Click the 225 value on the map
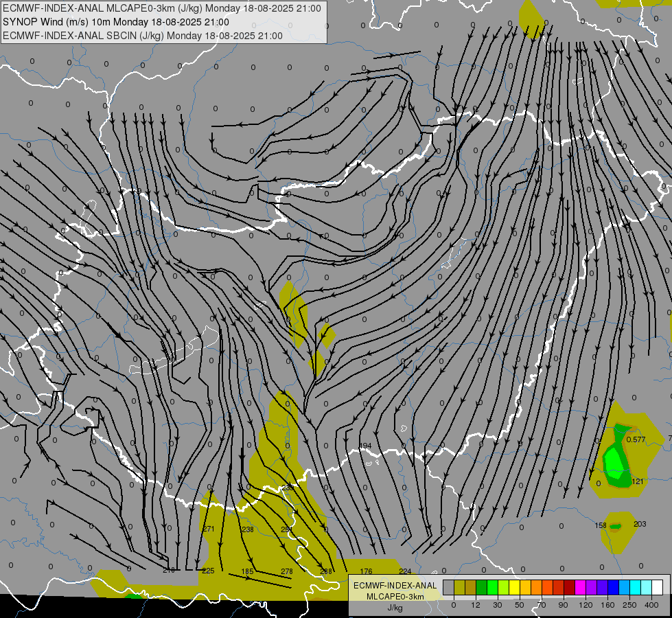Image resolution: width=672 pixels, height=618 pixels. coord(208,571)
